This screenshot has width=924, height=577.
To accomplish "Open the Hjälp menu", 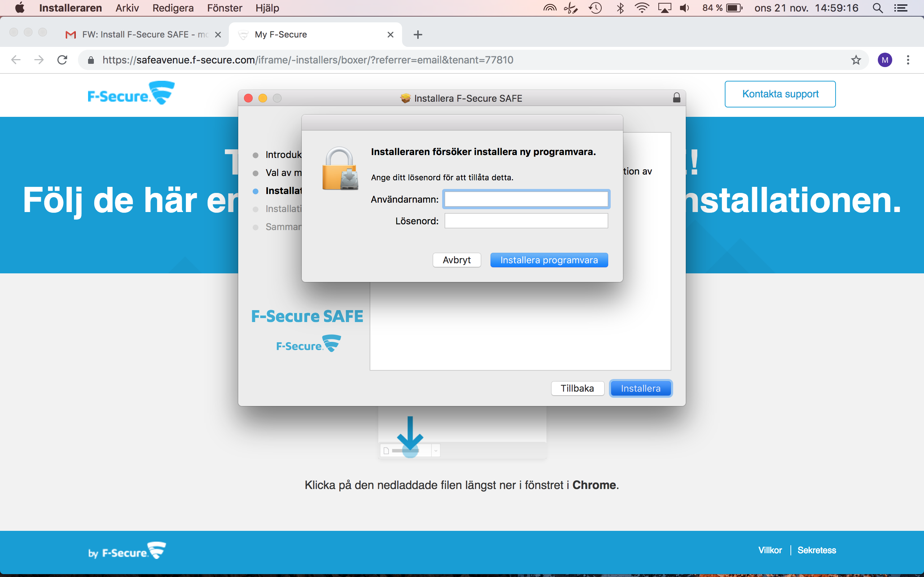I will (x=267, y=8).
